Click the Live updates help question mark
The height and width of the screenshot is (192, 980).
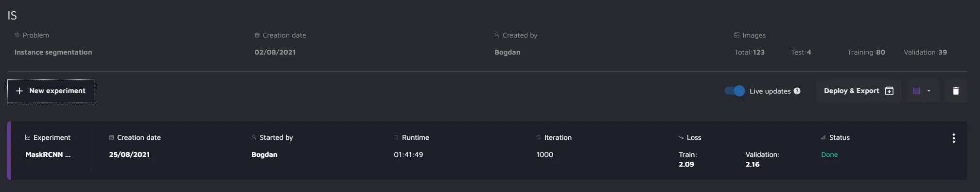pos(797,91)
